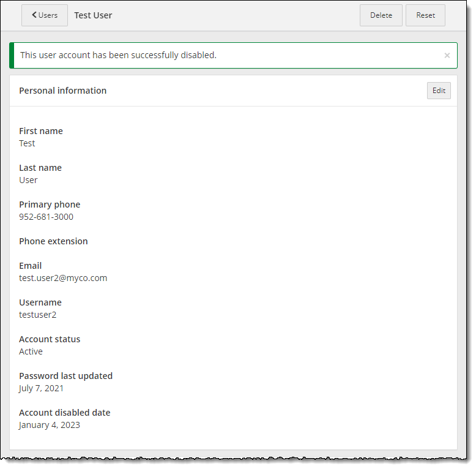Screen dimensions: 476x469
Task: Go back to the Users list
Action: (45, 15)
